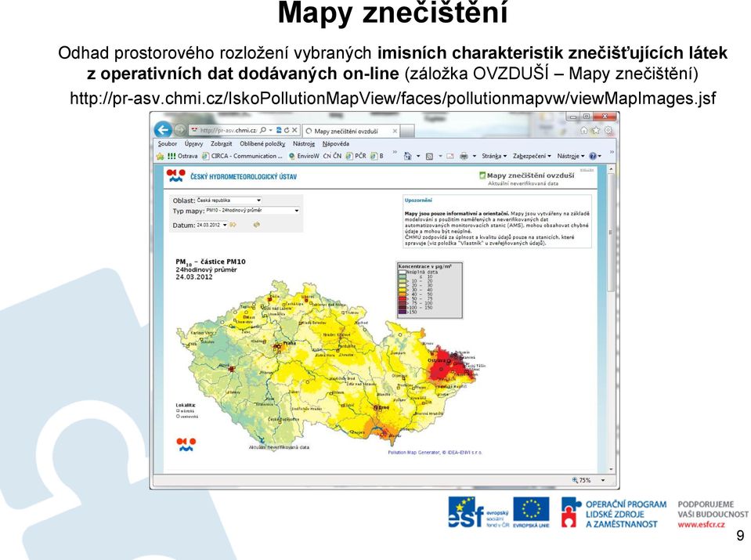Open the B favorite link
This screenshot has width=751, height=560.
(377, 156)
